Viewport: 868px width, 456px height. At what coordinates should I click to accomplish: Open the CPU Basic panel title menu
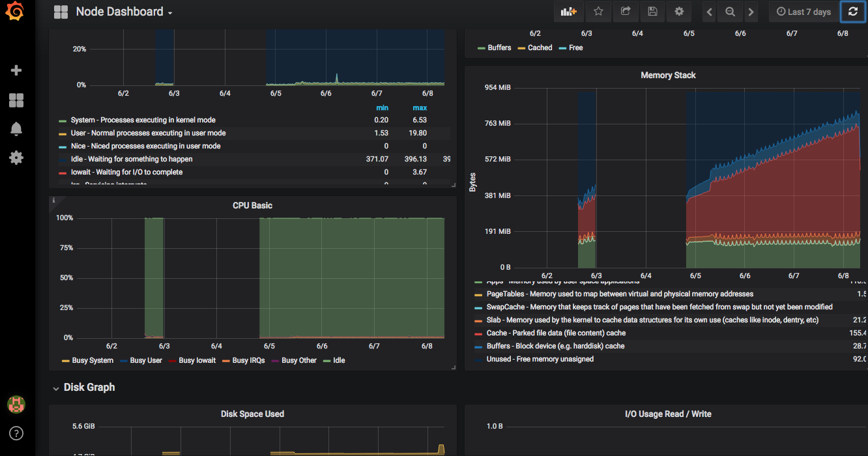tap(252, 205)
